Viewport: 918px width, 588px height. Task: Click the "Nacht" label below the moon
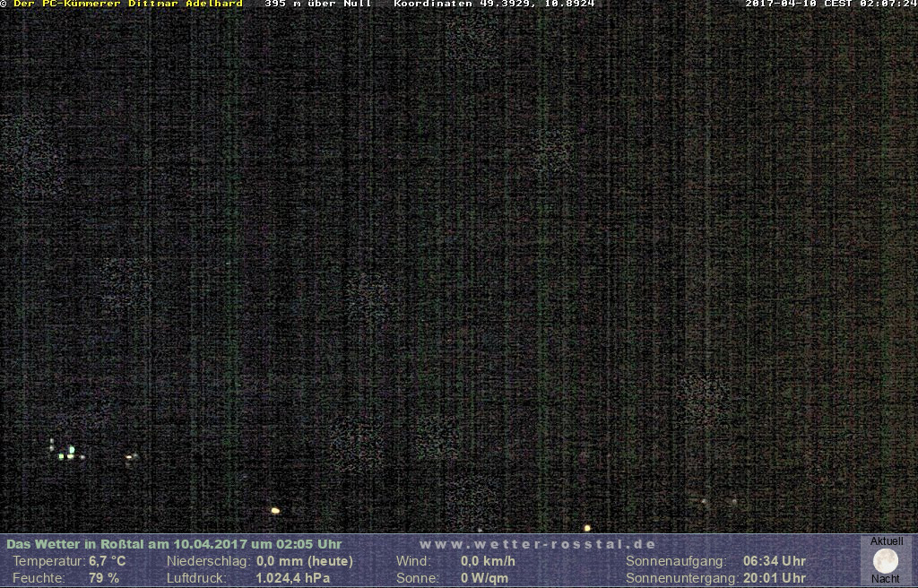pyautogui.click(x=885, y=579)
